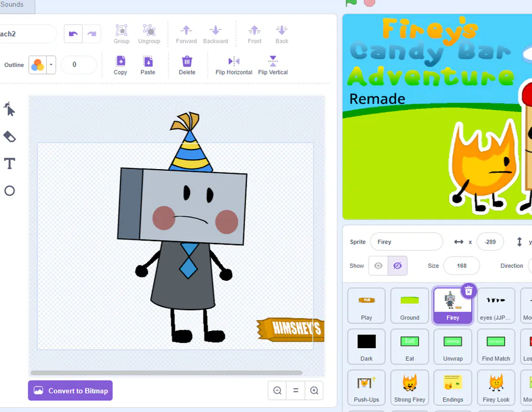532x412 pixels.
Task: Flip the costume vertically
Action: coord(273,66)
